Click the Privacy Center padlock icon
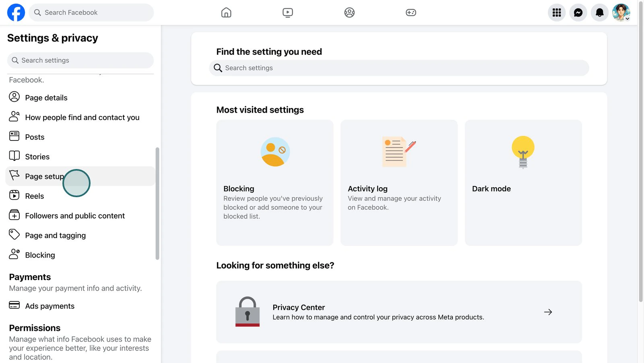This screenshot has height=363, width=644. (248, 311)
